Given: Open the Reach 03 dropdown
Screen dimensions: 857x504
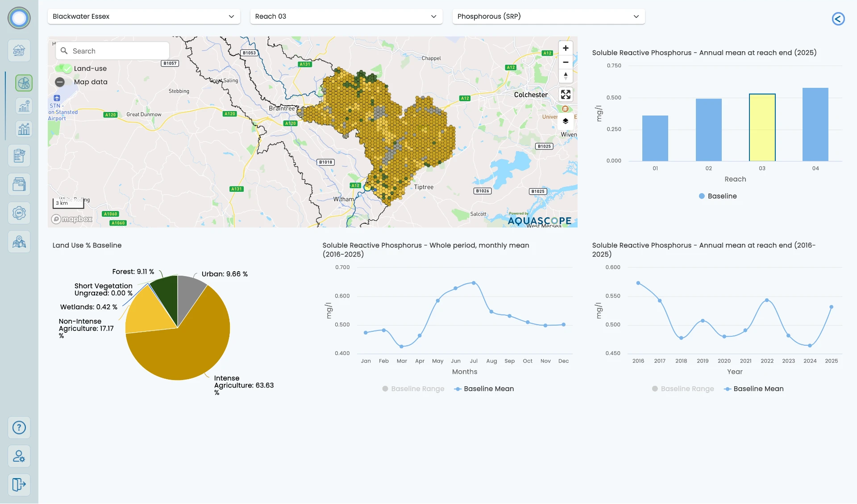Looking at the screenshot, I should [x=346, y=17].
